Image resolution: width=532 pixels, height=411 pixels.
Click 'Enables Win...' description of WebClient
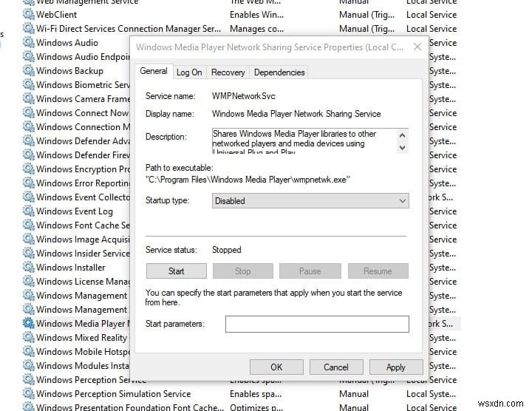click(256, 15)
